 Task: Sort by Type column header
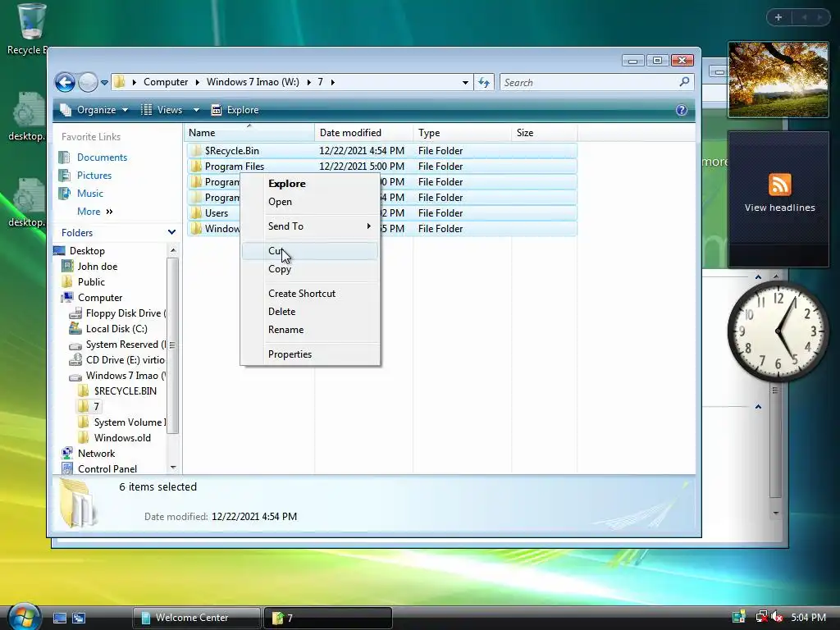463,132
